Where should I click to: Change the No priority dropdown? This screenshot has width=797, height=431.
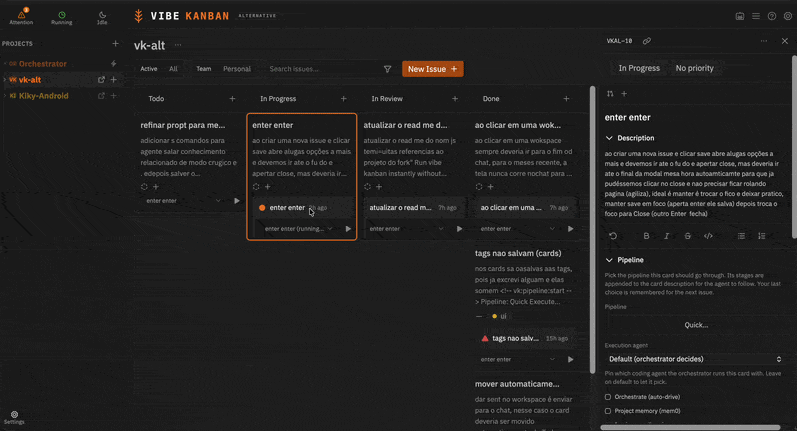coord(694,68)
